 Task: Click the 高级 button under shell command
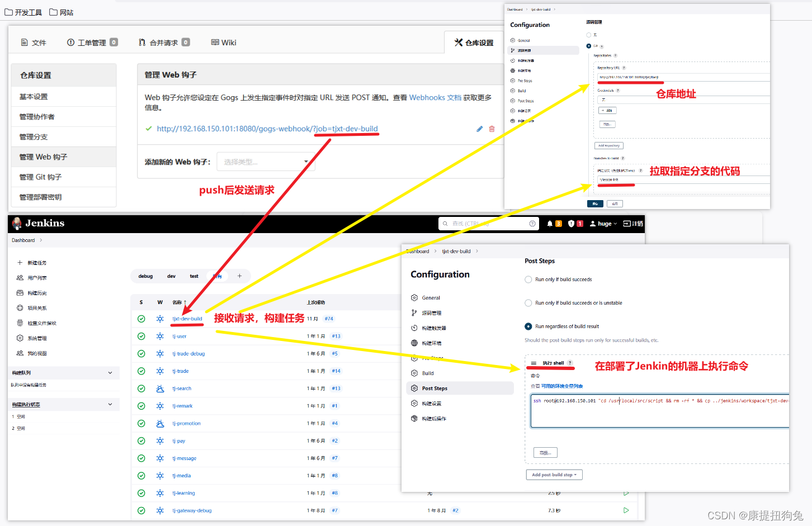(x=545, y=453)
